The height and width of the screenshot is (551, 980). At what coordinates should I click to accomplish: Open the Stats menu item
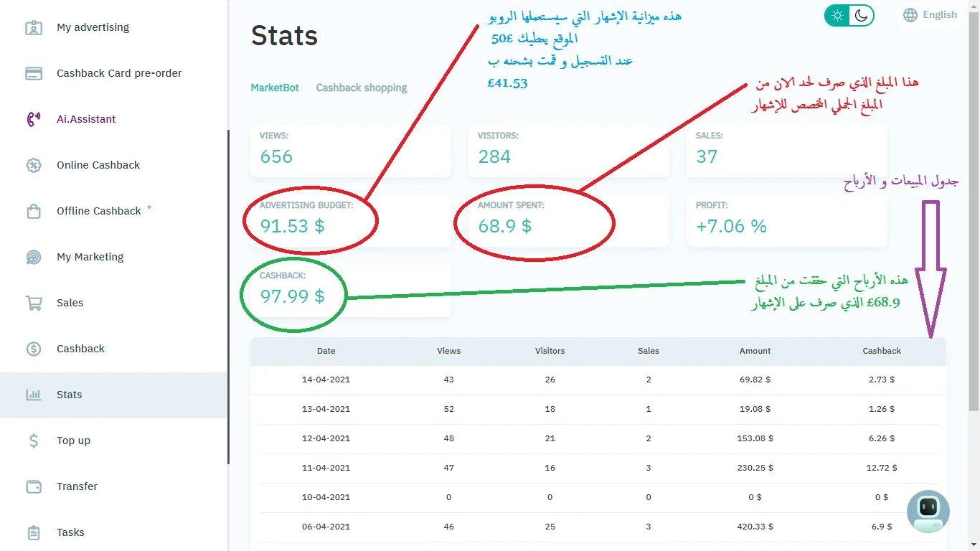click(x=70, y=395)
